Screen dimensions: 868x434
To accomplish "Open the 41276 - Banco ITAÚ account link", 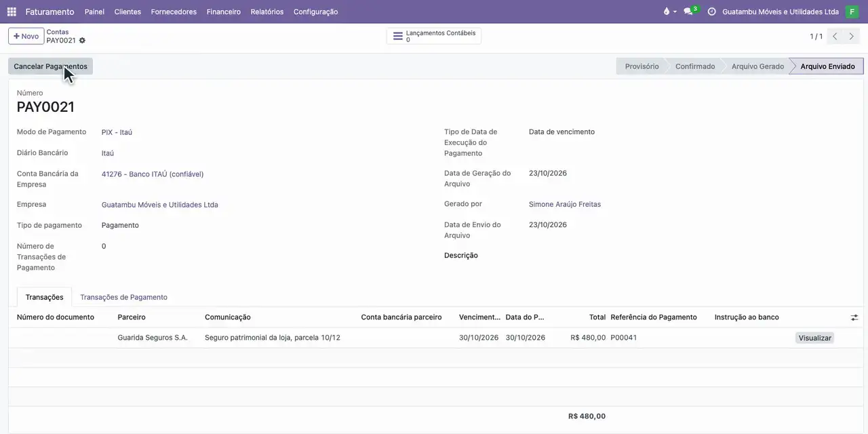I will (x=153, y=174).
